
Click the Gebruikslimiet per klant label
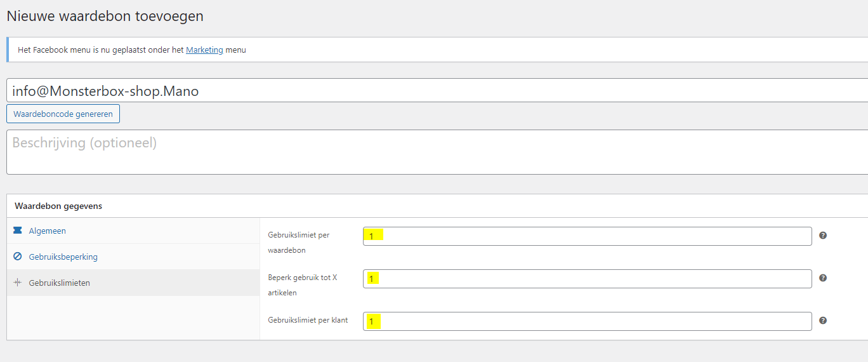[x=308, y=320]
